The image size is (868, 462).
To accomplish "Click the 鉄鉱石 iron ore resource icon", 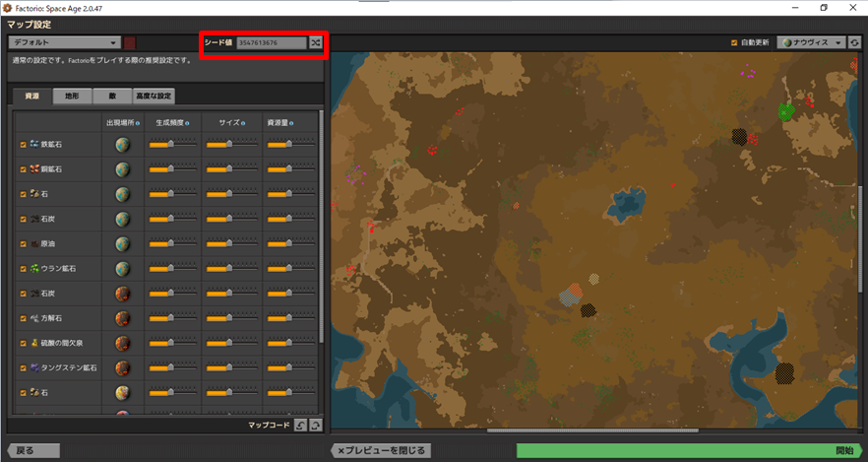I will pyautogui.click(x=34, y=144).
